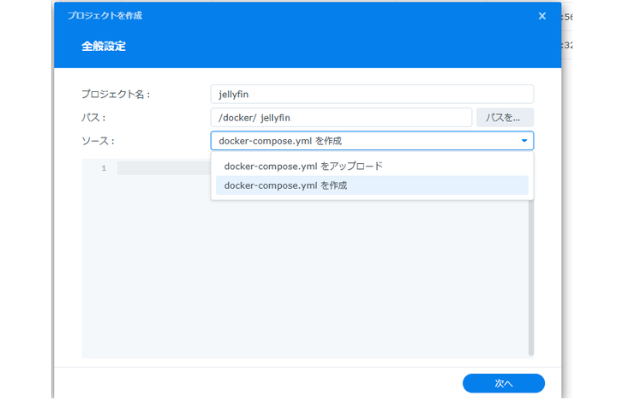
Task: Click the プロジェクト名 field containing jellyfin
Action: click(x=372, y=94)
